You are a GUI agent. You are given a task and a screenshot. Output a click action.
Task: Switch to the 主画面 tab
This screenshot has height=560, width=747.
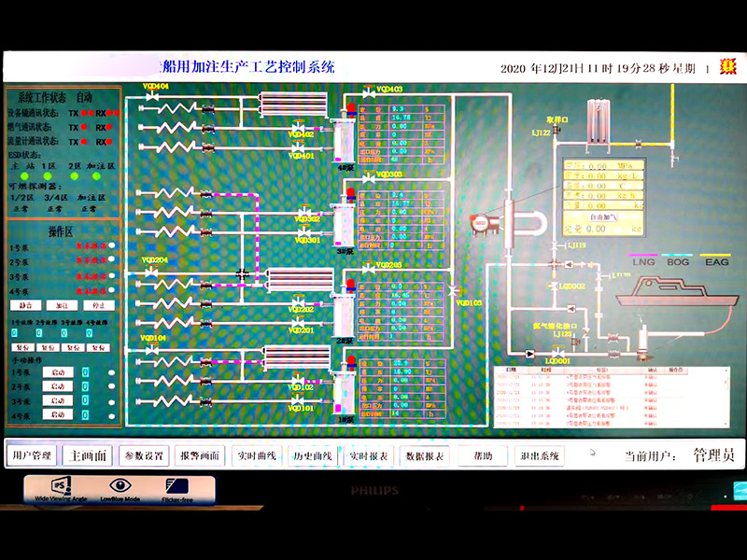(90, 455)
